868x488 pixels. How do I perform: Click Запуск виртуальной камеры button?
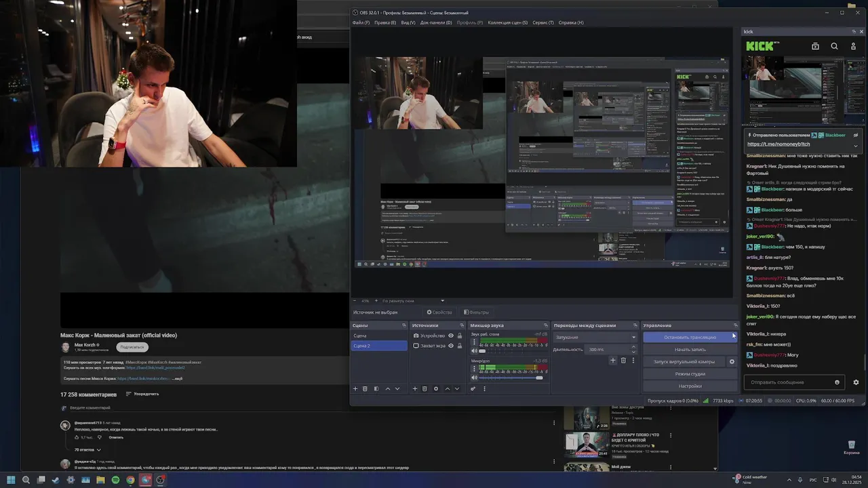(x=684, y=362)
